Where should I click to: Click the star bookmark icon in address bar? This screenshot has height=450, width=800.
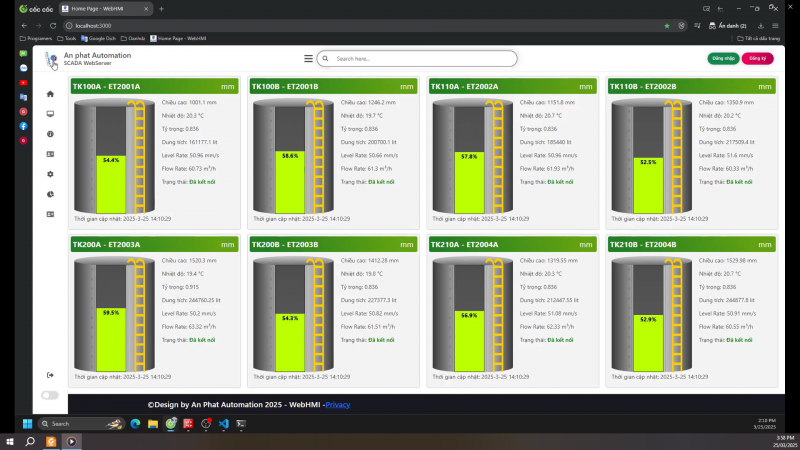tap(667, 25)
